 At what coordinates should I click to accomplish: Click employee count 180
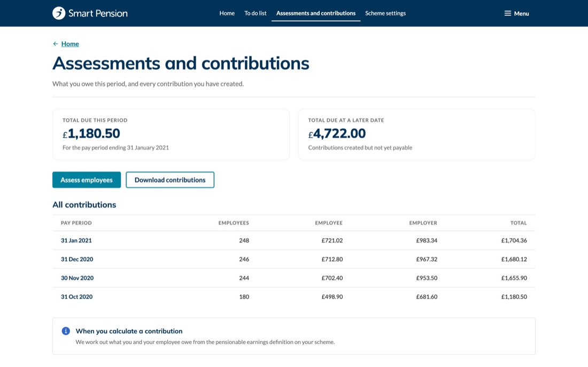point(244,297)
